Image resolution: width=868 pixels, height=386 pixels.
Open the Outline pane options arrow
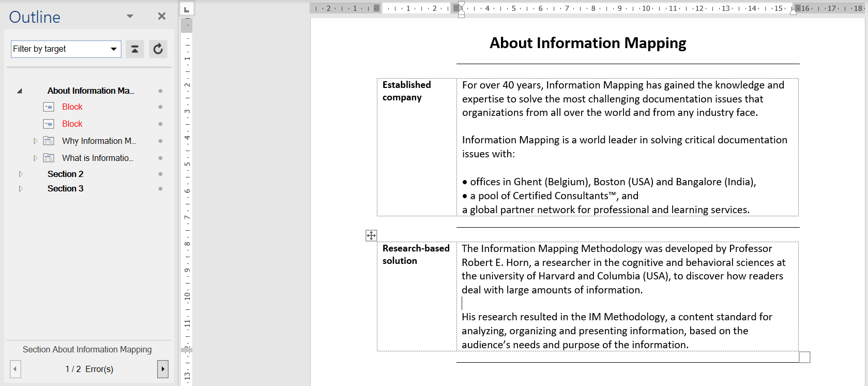(130, 17)
